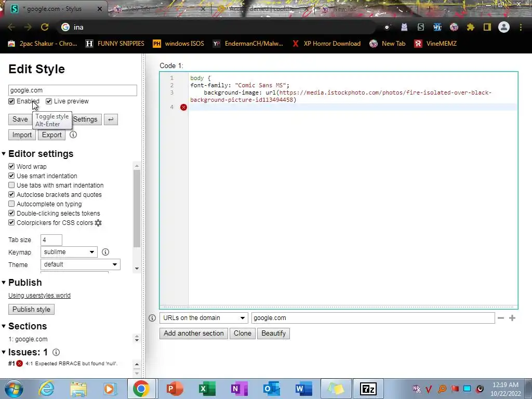Image resolution: width=532 pixels, height=399 pixels.
Task: Launch Internet Explorer from taskbar
Action: 46,389
